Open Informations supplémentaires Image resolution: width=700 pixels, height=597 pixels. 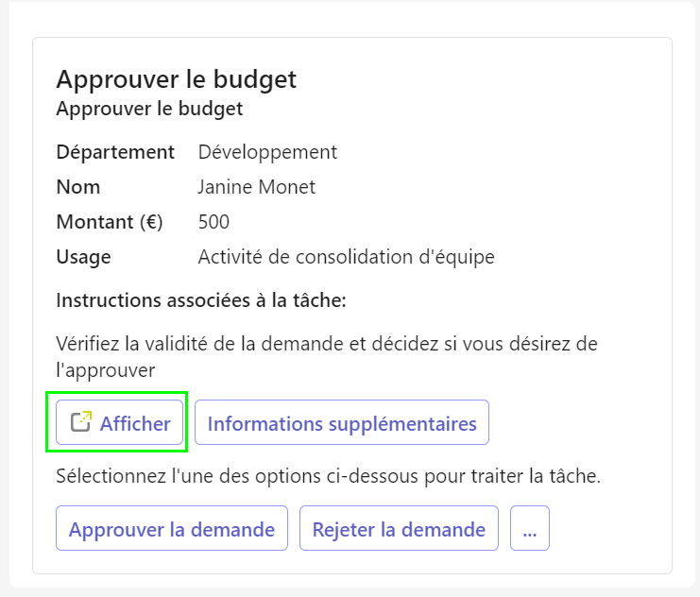coord(342,422)
